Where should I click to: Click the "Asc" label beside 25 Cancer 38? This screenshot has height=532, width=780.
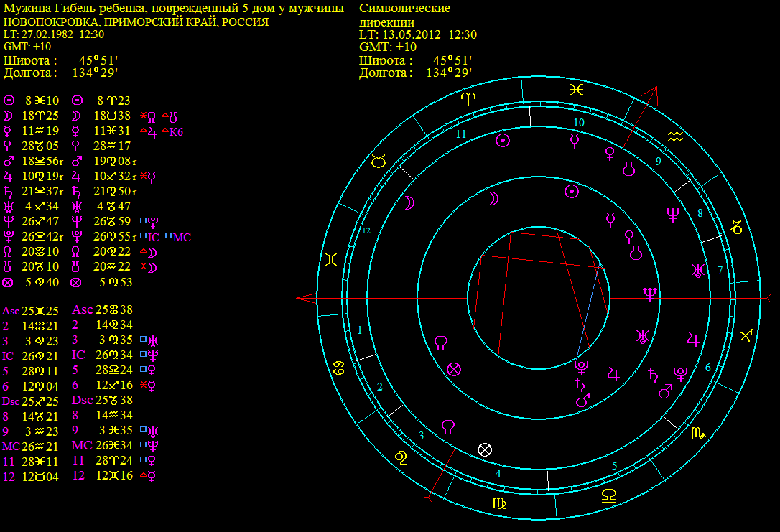coord(83,310)
